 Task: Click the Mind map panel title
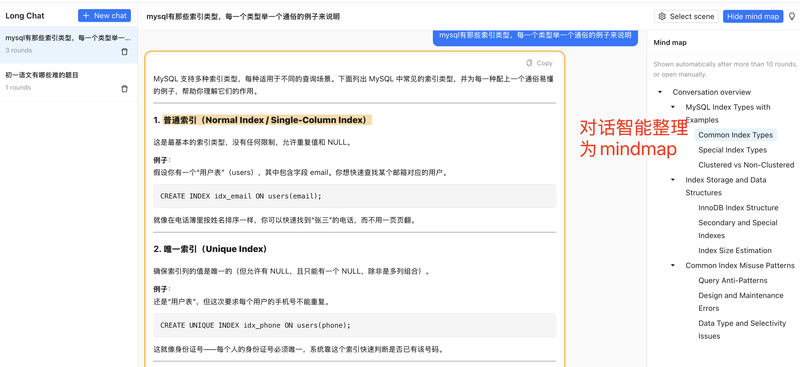click(670, 43)
